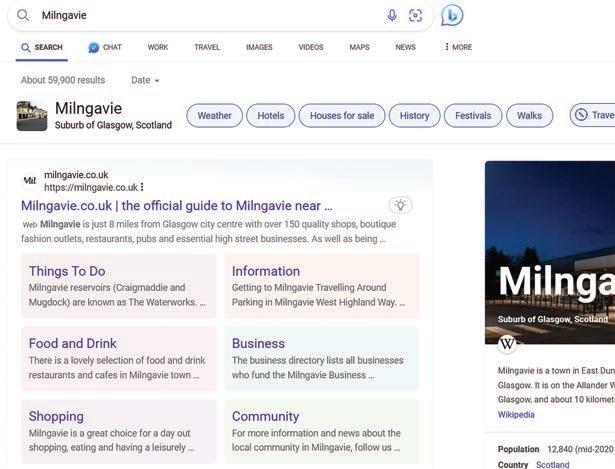Click the compass icon in Travel pill
Viewport: 615px width, 469px height.
[581, 115]
